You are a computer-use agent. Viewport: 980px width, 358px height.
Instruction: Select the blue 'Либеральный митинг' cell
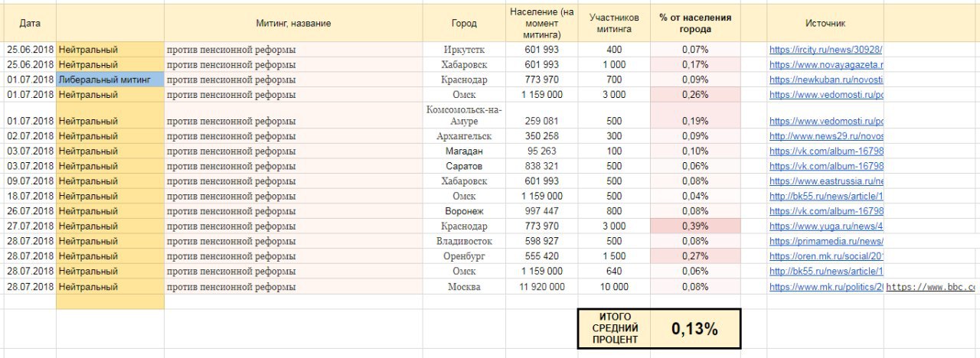(x=109, y=80)
